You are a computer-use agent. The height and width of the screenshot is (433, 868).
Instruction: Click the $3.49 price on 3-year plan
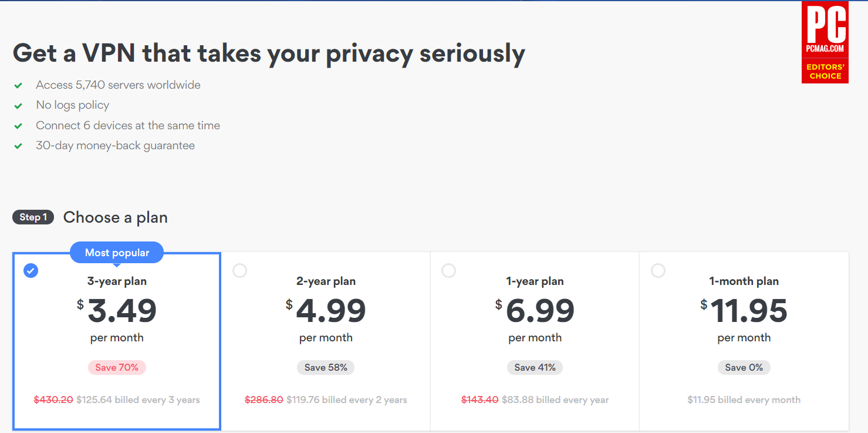click(x=121, y=311)
